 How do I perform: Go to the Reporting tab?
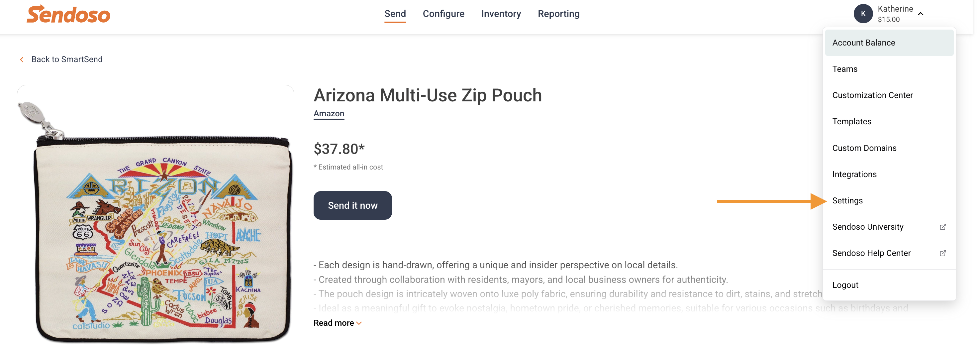[558, 14]
